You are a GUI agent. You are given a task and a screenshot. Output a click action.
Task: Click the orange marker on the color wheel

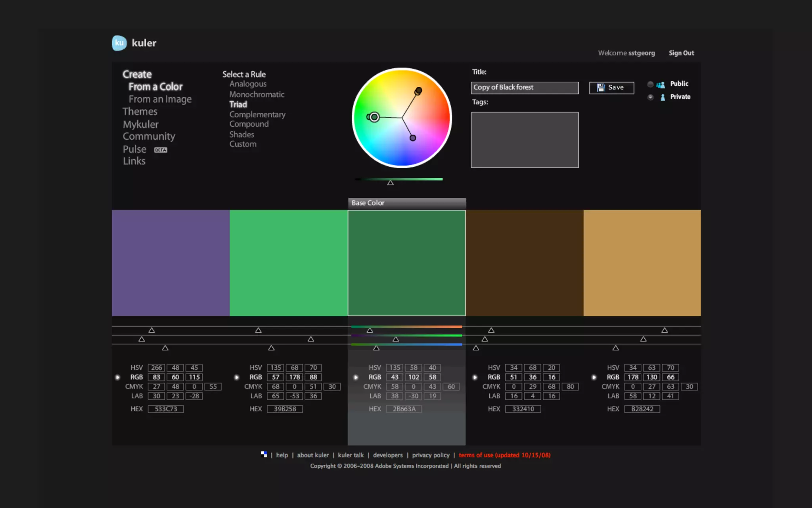click(418, 91)
